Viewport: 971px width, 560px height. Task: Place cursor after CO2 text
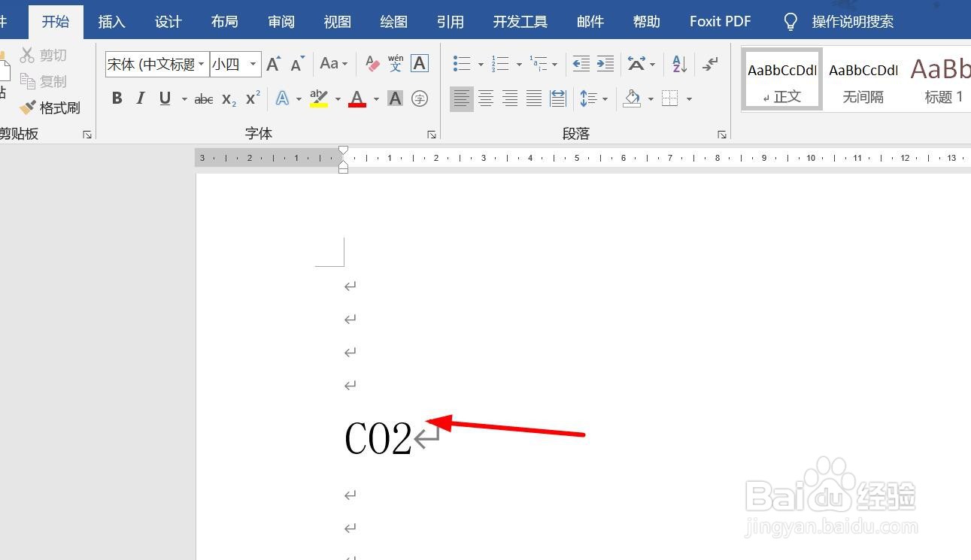[413, 439]
